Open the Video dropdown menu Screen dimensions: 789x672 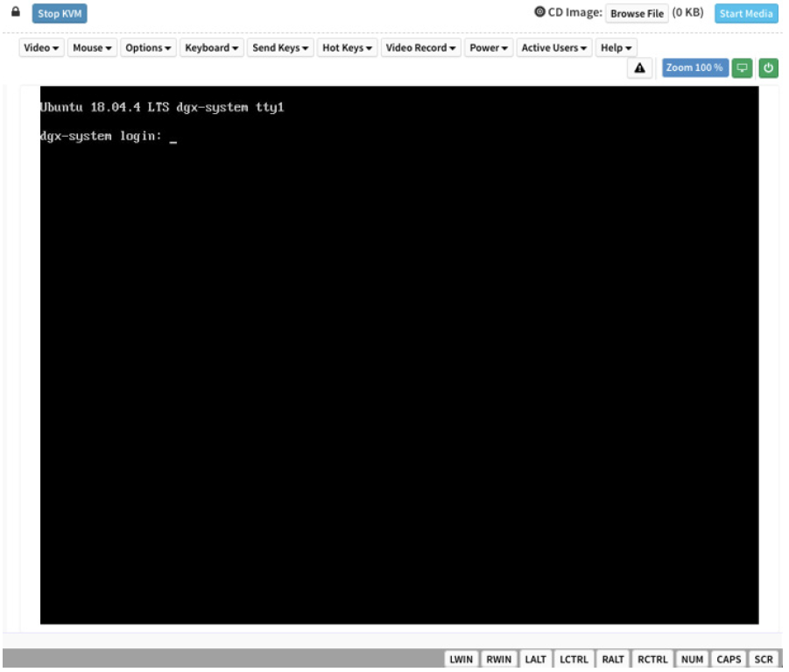coord(41,48)
